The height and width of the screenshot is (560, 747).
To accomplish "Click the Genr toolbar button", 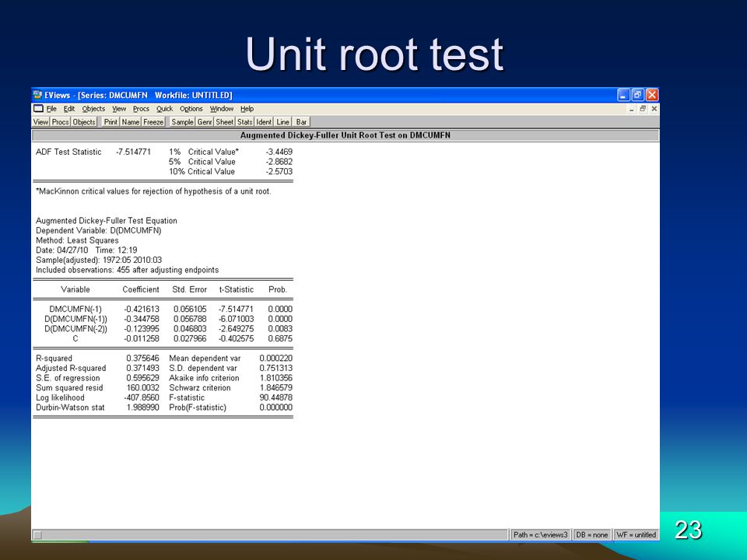I will click(205, 122).
